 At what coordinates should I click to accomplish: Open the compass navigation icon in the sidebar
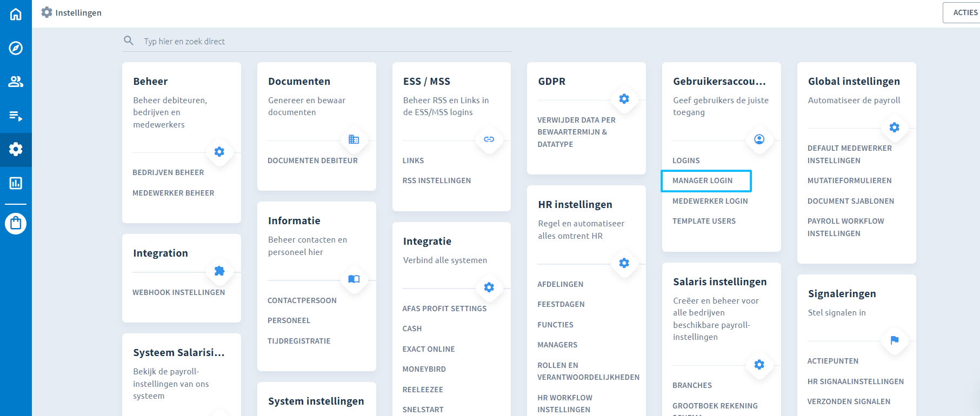point(16,48)
